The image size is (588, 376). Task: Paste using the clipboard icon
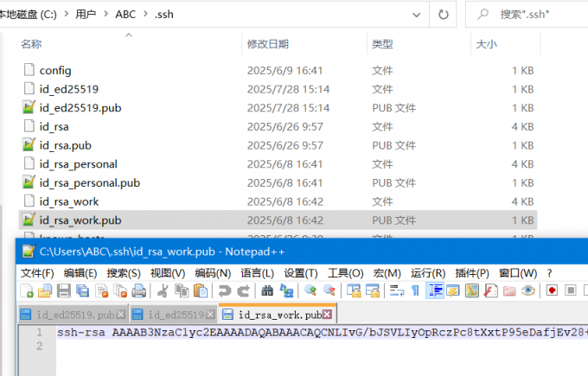[x=201, y=291]
